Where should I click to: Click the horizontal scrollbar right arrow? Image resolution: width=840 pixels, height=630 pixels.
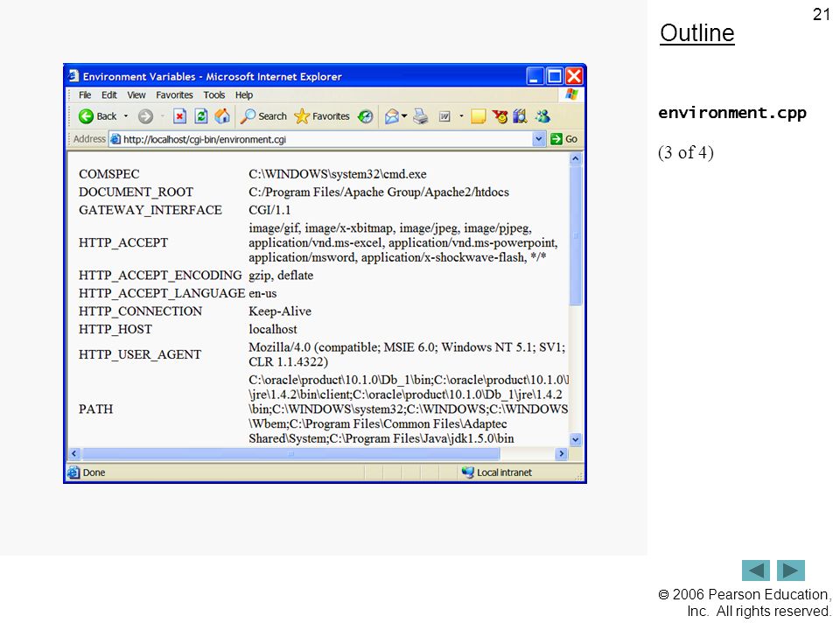coord(562,454)
